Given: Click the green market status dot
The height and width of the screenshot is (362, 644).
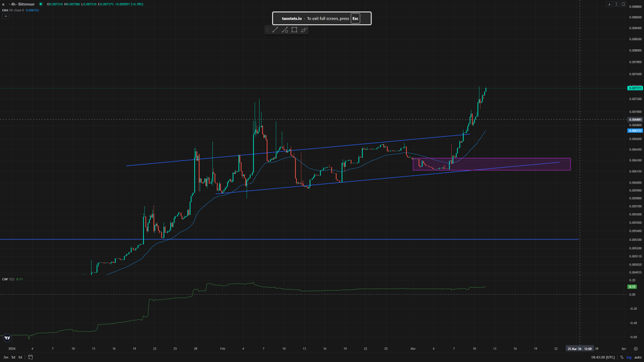Looking at the screenshot, I should click(41, 5).
